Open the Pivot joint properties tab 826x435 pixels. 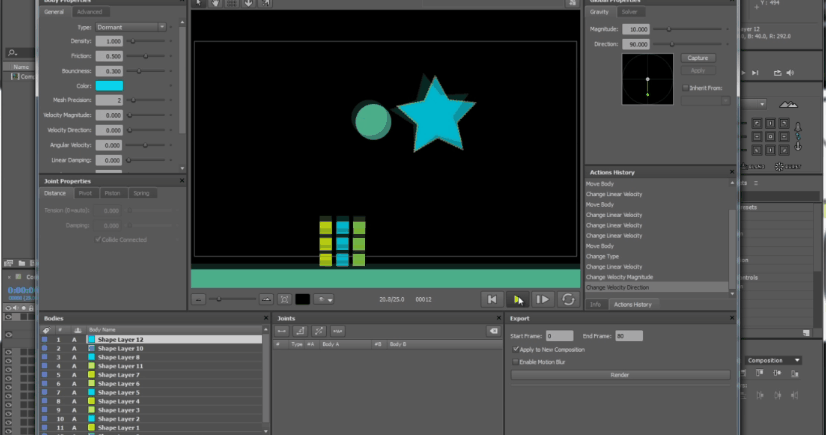[x=85, y=193]
